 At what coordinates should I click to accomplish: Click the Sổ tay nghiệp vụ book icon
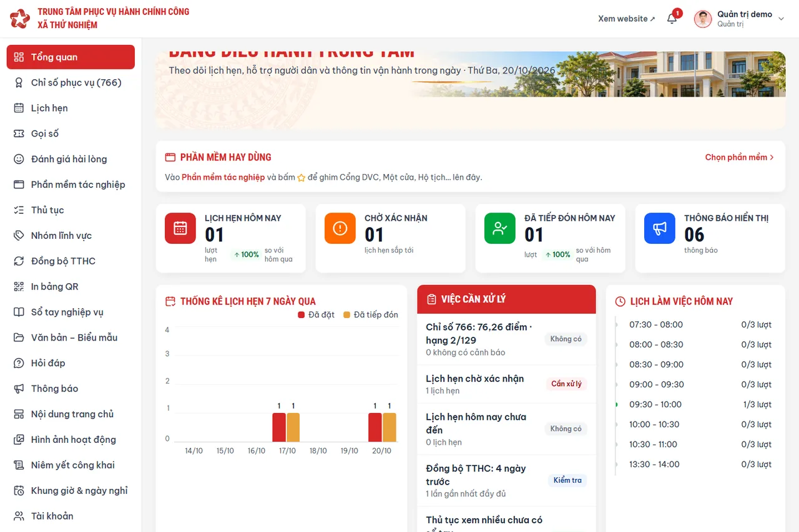click(x=19, y=312)
